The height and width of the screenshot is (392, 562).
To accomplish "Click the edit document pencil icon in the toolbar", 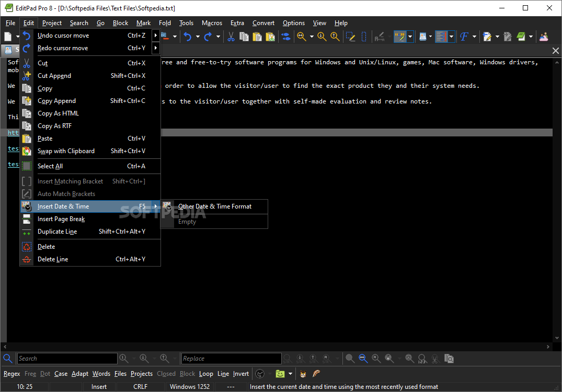I will 487,37.
